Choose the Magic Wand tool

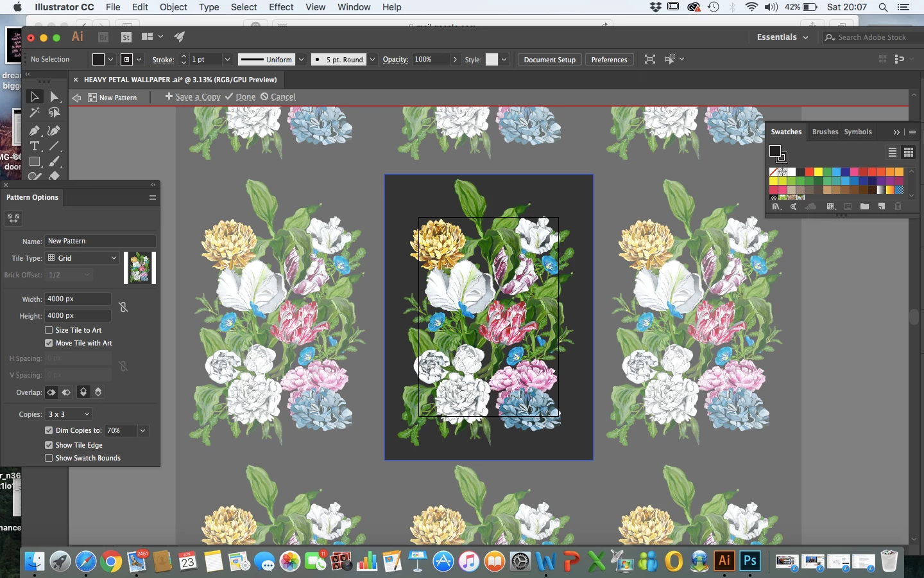[35, 113]
